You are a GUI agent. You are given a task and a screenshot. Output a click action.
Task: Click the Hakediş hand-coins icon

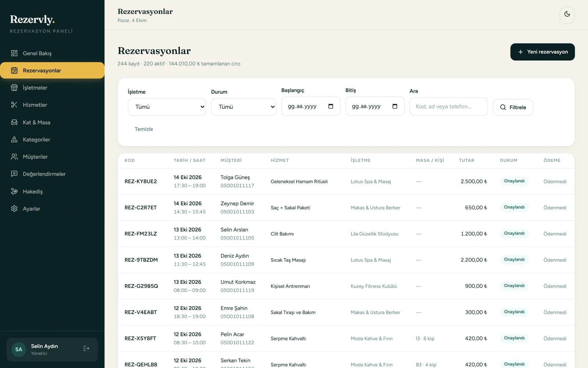click(x=14, y=191)
